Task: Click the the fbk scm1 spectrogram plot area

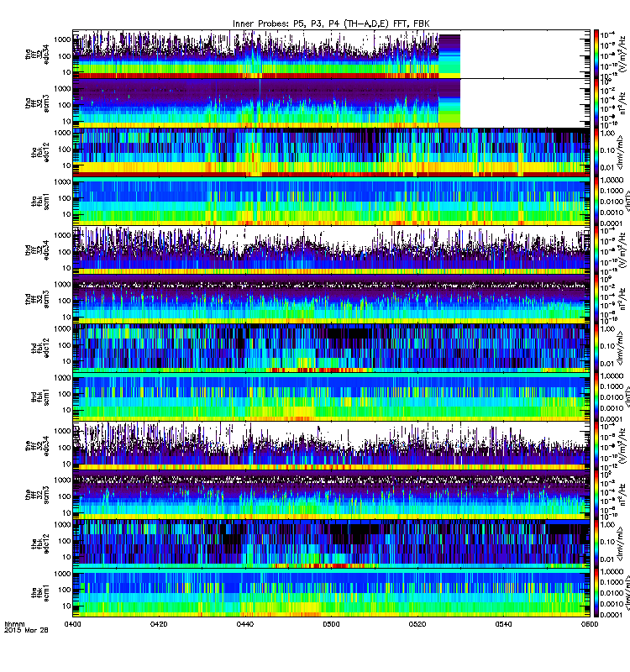Action: click(x=331, y=593)
